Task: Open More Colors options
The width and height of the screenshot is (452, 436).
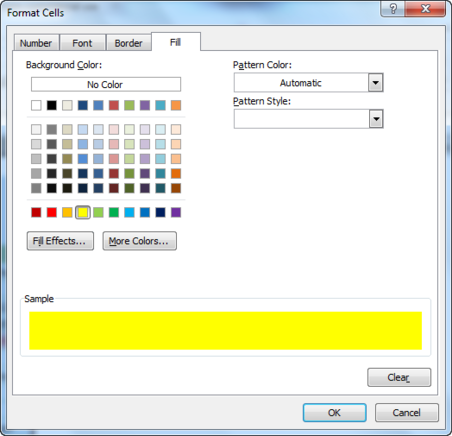Action: (139, 241)
